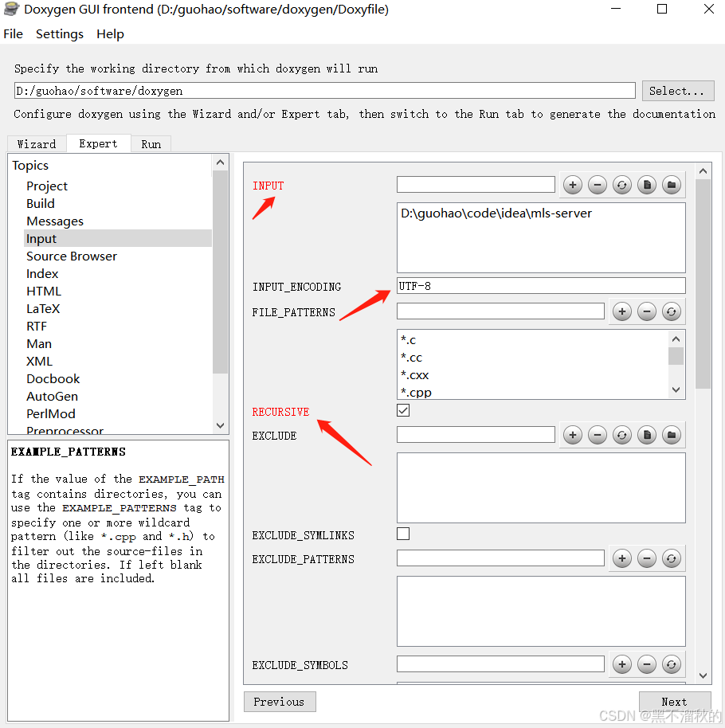Select the PerlMod topic
725x728 pixels.
[51, 413]
